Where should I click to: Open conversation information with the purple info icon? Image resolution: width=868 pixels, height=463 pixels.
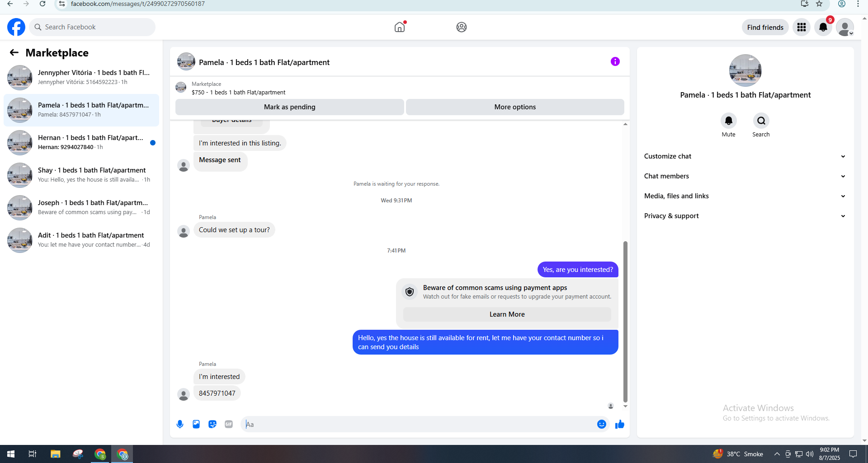[x=615, y=61]
